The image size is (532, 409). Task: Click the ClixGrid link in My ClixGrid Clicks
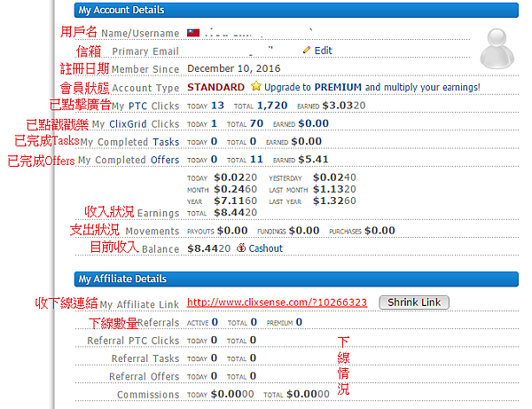pos(128,124)
